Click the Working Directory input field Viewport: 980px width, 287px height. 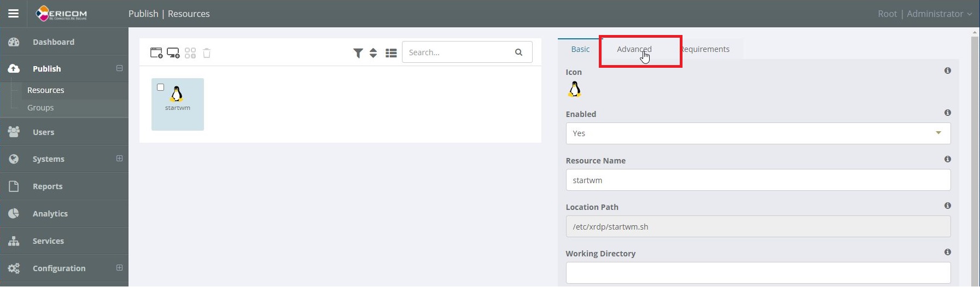point(757,273)
